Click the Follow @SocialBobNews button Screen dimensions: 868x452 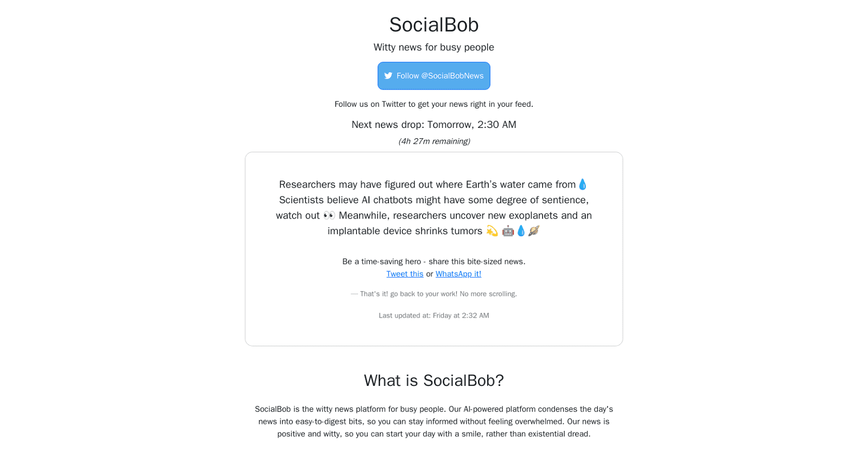[x=433, y=76]
